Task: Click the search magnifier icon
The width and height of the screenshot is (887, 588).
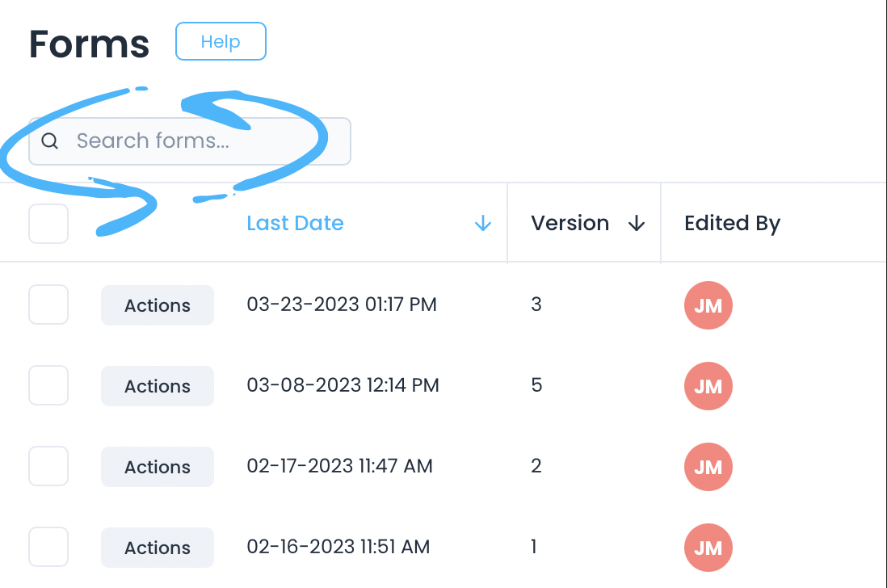Action: [x=50, y=141]
